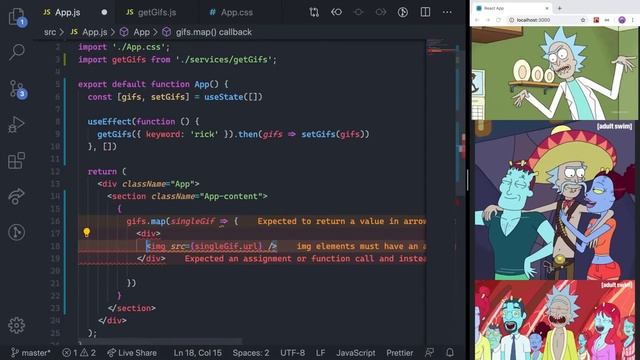Click the localhost:3000 address bar

546,20
